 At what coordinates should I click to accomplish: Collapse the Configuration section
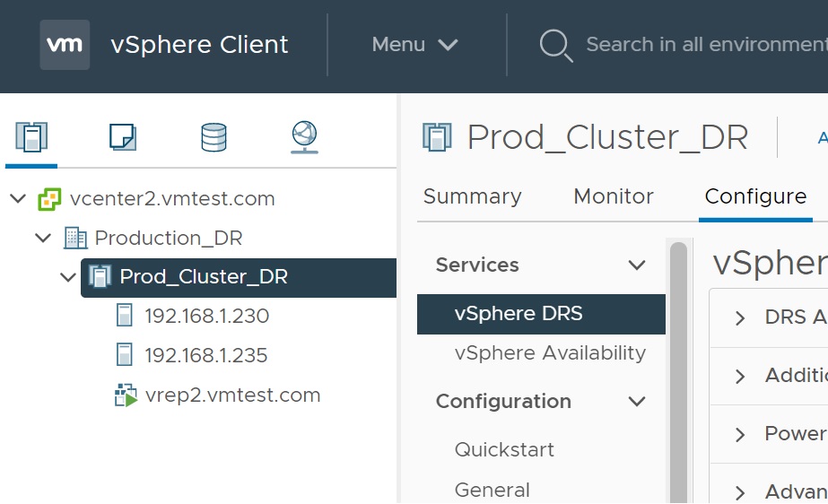click(637, 402)
